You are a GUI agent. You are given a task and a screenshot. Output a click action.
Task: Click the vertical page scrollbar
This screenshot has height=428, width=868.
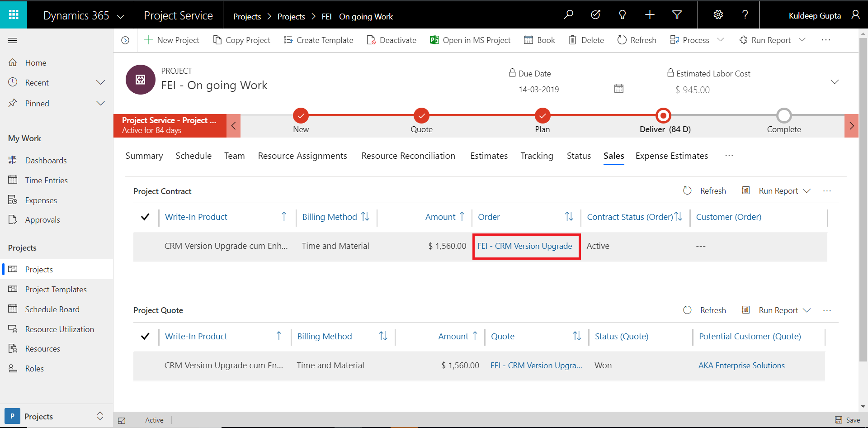pyautogui.click(x=863, y=199)
